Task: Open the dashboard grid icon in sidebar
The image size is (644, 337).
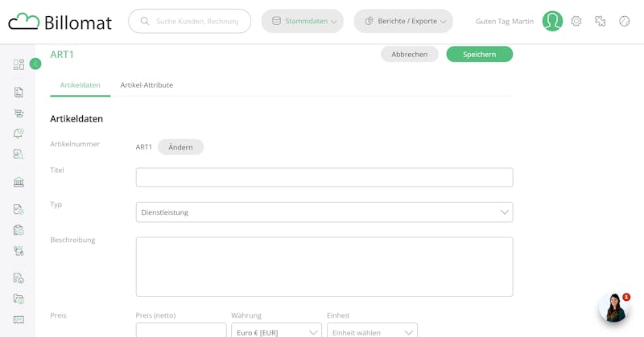Action: click(19, 64)
